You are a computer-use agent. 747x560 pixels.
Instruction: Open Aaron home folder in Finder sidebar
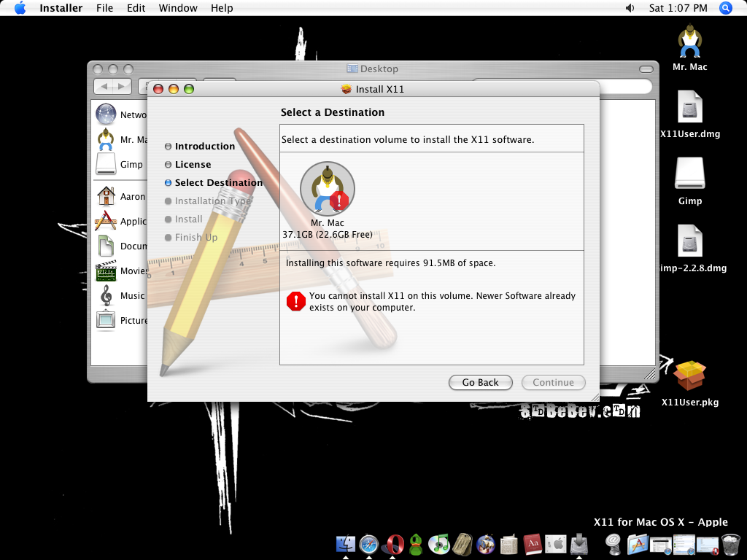pyautogui.click(x=122, y=196)
